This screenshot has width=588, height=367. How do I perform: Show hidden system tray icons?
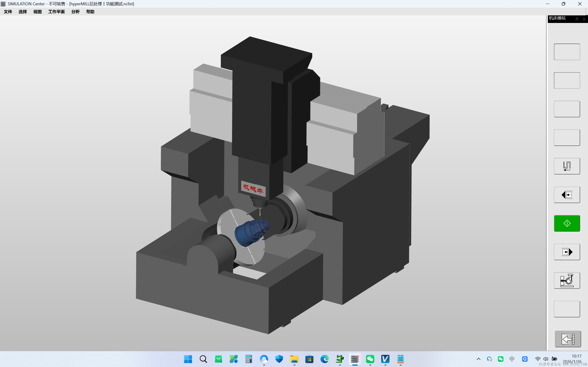click(478, 359)
